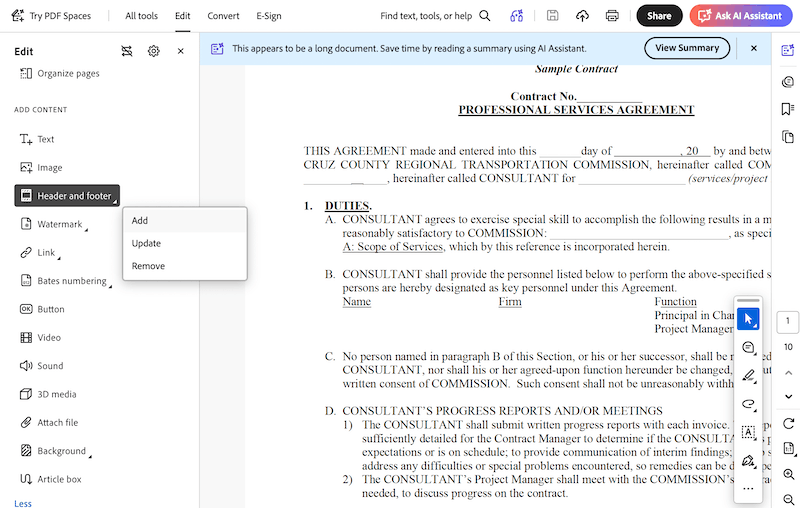Go to next page with down chevron
800x508 pixels.
tap(788, 397)
